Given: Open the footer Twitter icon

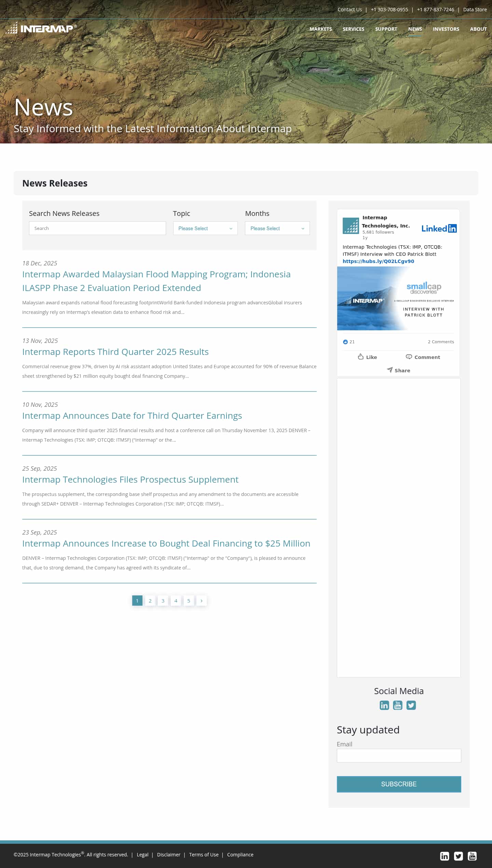Looking at the screenshot, I should [459, 856].
